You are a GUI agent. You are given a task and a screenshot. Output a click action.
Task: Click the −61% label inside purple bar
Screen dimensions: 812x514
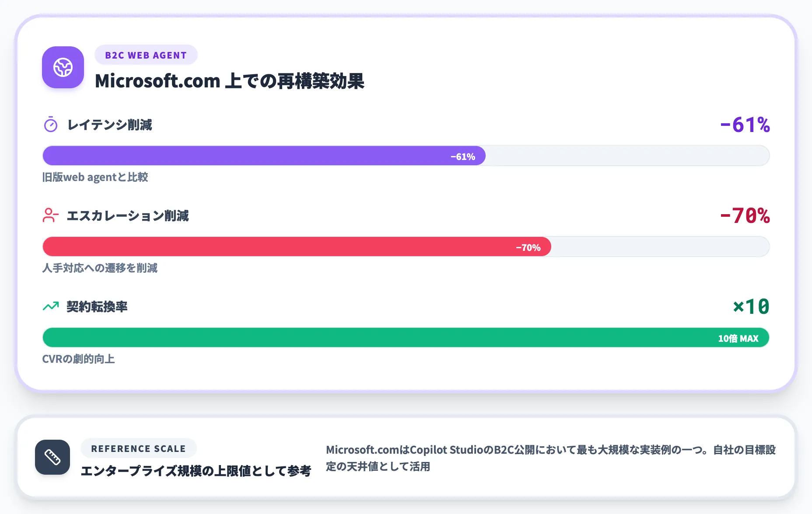pos(463,156)
